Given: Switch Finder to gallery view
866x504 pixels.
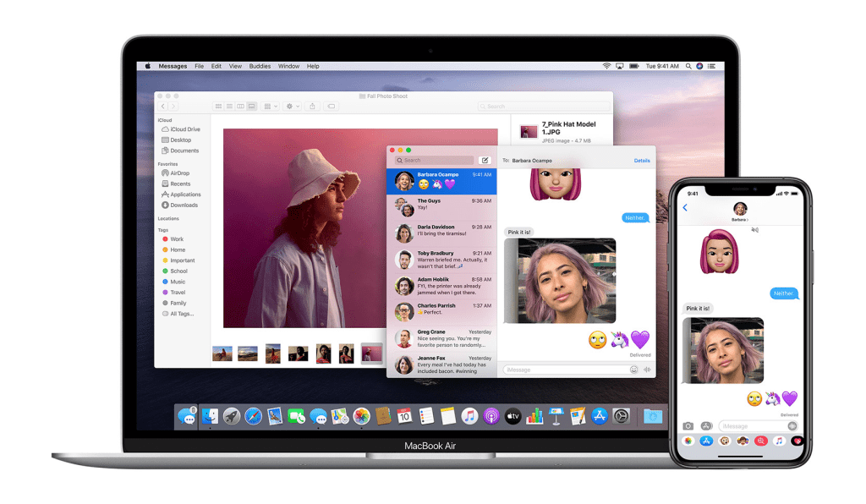Looking at the screenshot, I should pyautogui.click(x=251, y=107).
